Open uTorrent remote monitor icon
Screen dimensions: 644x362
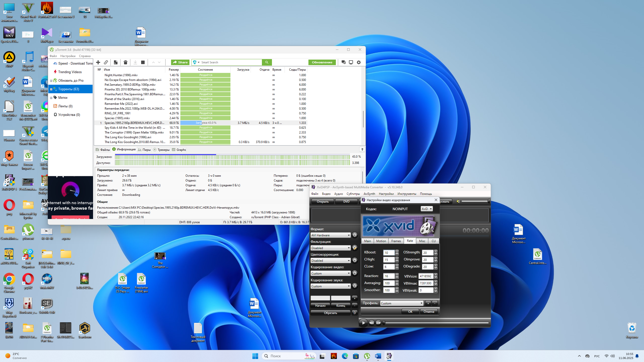point(351,62)
